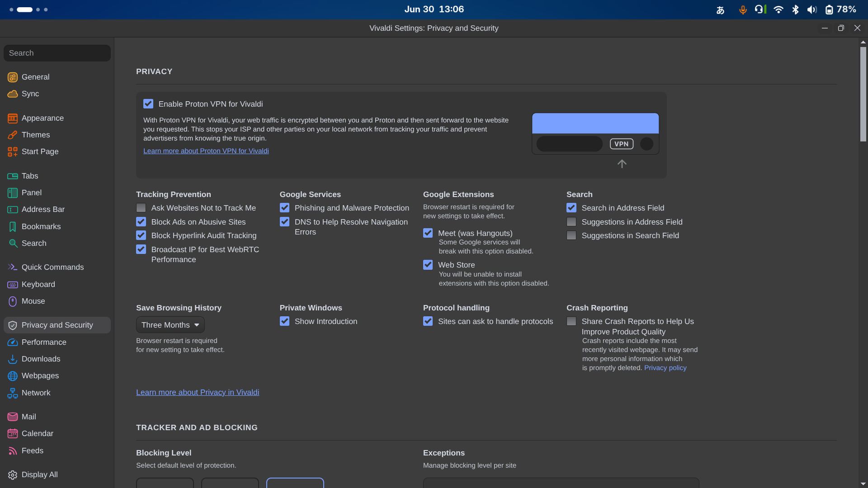868x488 pixels.
Task: Click the Calendar icon in sidebar
Action: click(13, 434)
